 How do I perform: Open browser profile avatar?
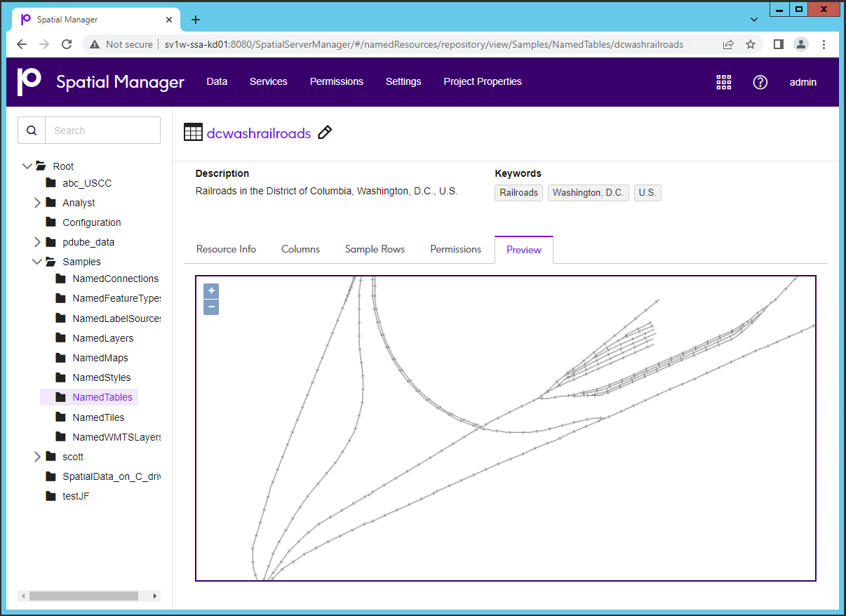801,44
